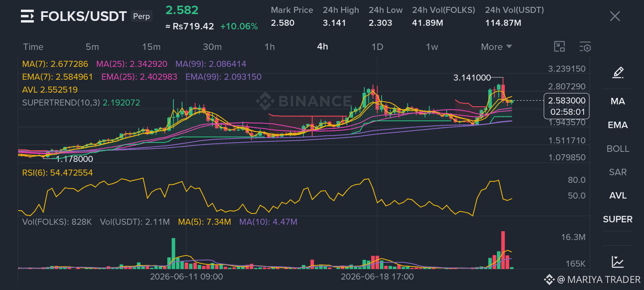
Task: Click the +10.06% change value
Action: (239, 27)
